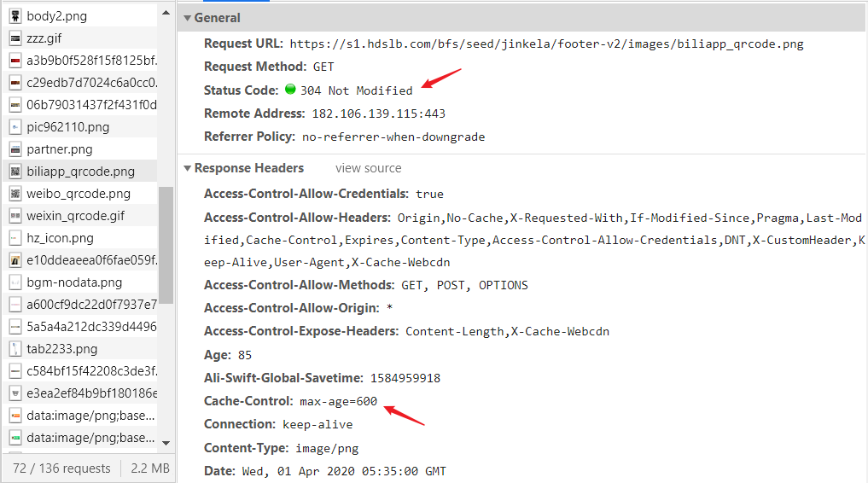Click the zzz.gif file icon
Viewport: 868px width, 483px height.
[15, 38]
